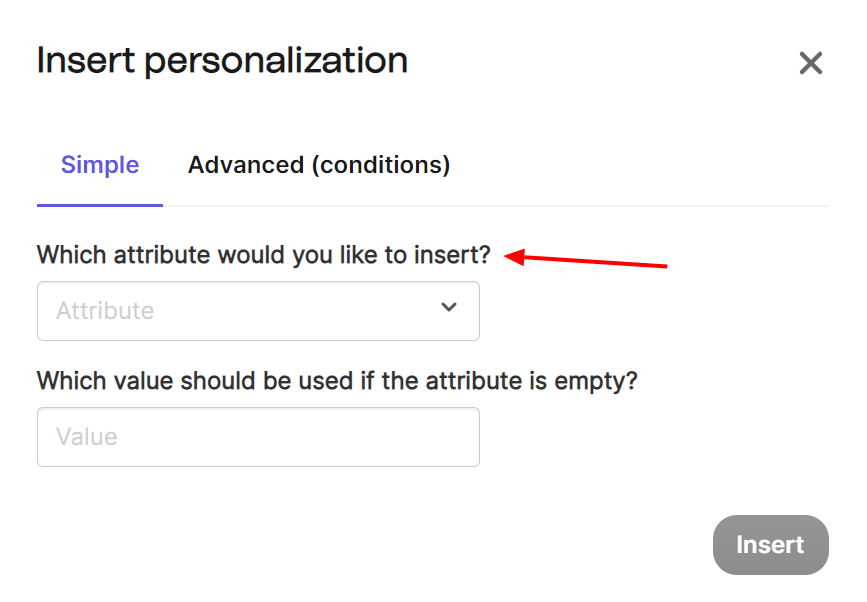Open the Advanced (conditions) tab
This screenshot has width=867, height=602.
pos(319,165)
